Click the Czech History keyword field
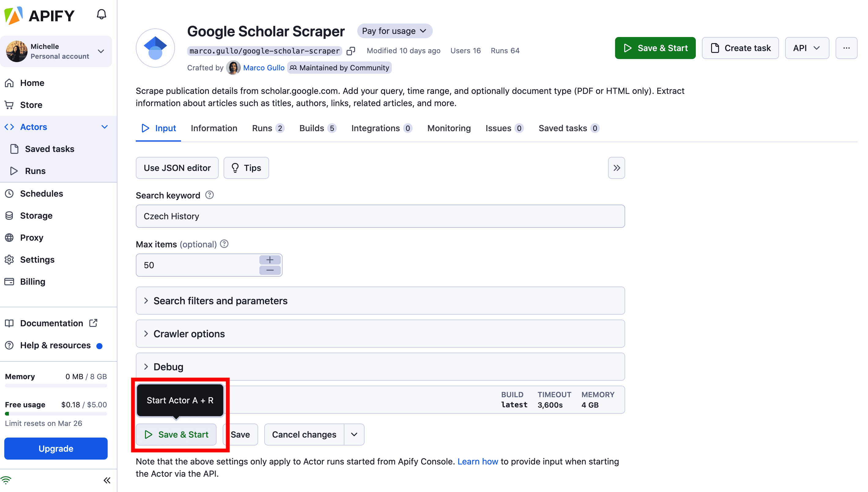This screenshot has width=868, height=492. 380,216
